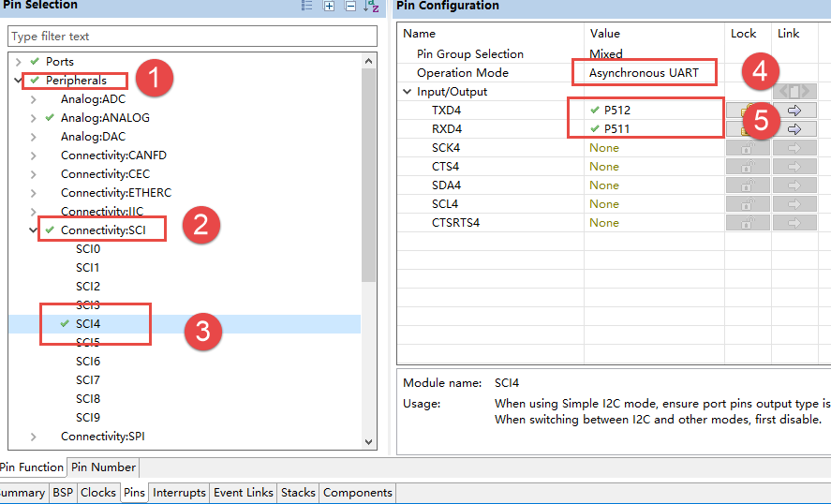Viewport: 831px width, 504px height.
Task: Select SCI8 in the tree
Action: (x=88, y=399)
